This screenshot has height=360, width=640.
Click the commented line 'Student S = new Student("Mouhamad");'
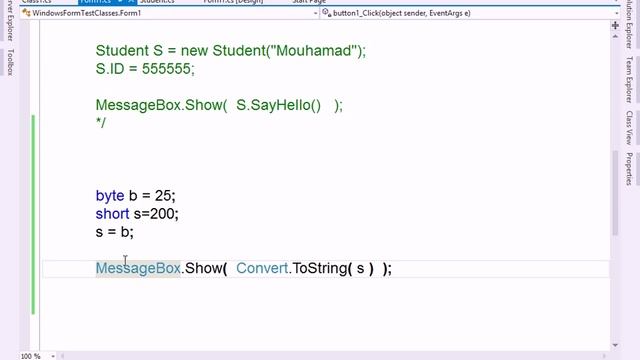(x=231, y=51)
